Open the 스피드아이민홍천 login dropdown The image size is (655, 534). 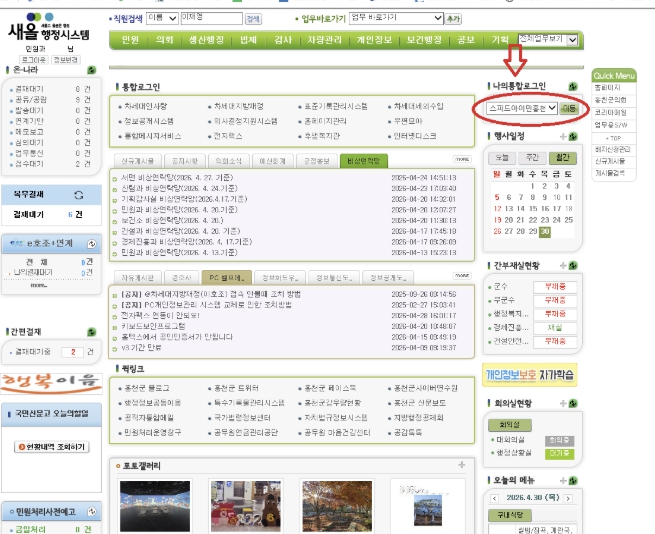click(x=522, y=108)
